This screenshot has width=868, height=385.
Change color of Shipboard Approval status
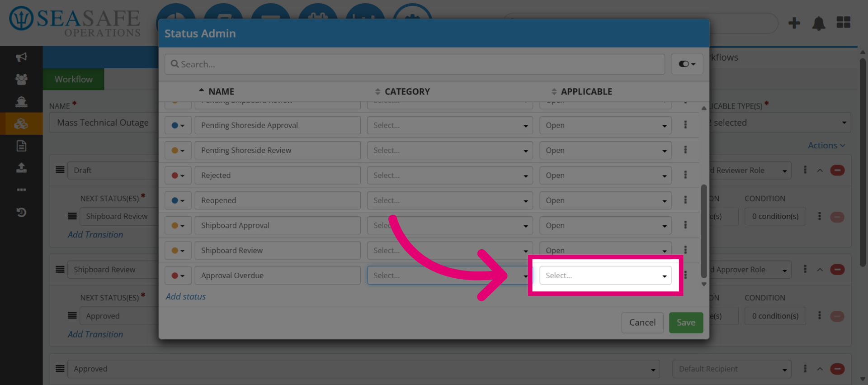pos(178,225)
